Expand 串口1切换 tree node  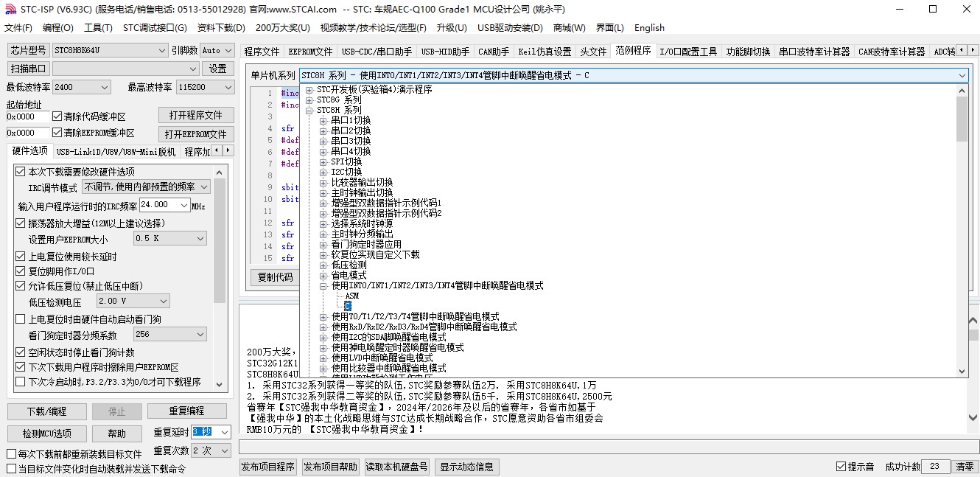323,120
